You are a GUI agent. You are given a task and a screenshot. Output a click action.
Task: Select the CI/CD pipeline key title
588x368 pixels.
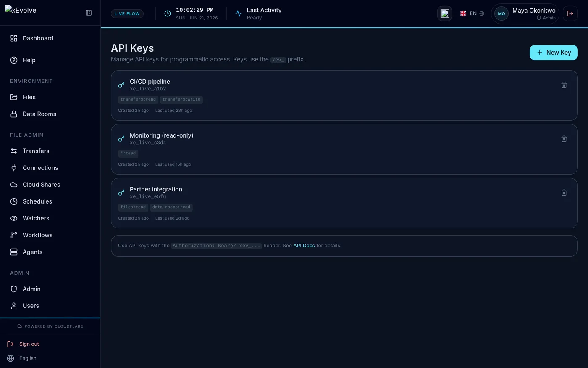150,82
